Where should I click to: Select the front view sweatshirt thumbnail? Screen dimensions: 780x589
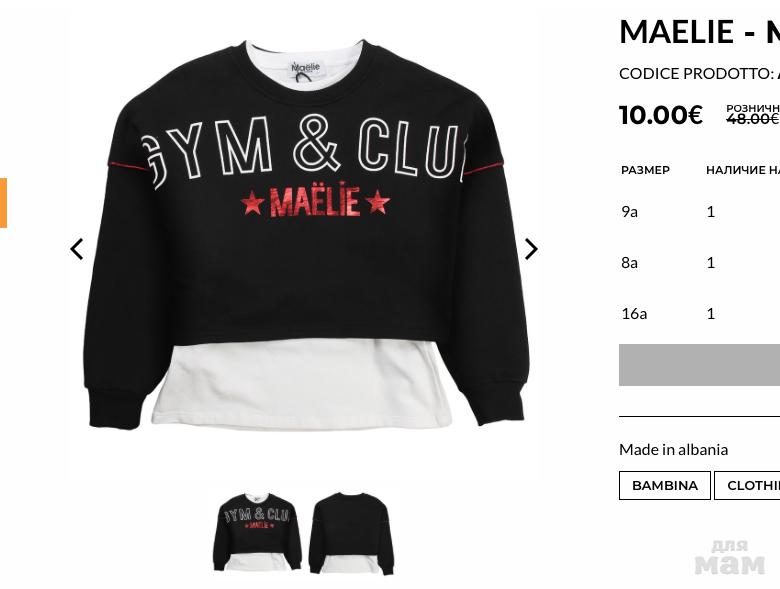pyautogui.click(x=258, y=533)
